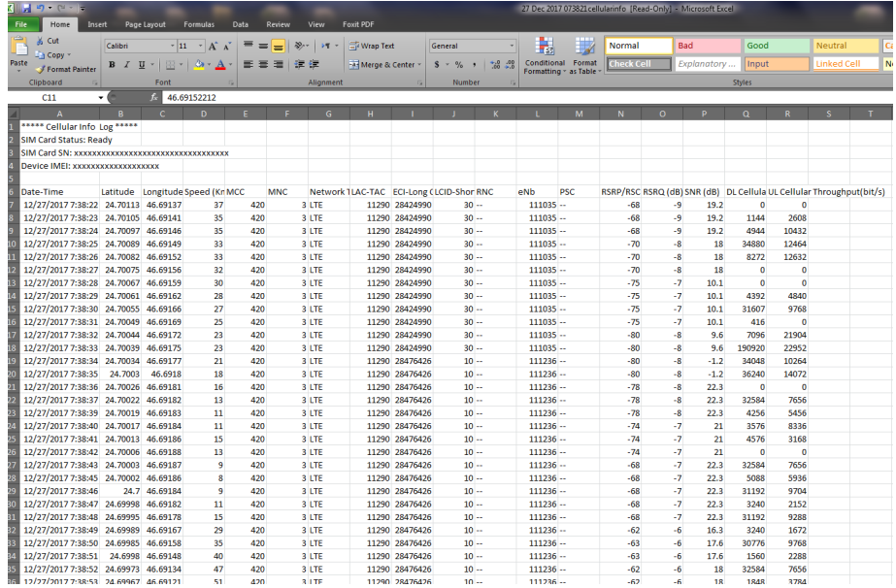Select middle align
This screenshot has width=896, height=588.
coord(263,47)
